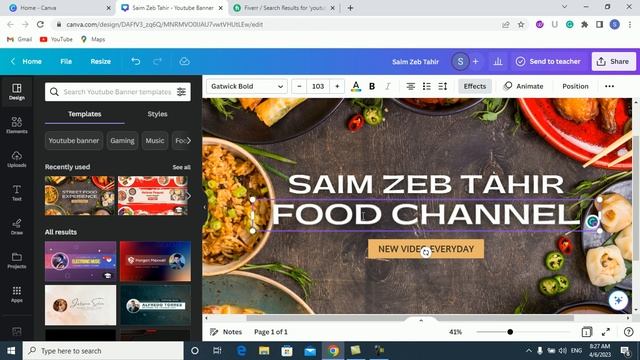640x360 pixels.
Task: Select the Street Food Experience template thumbnail
Action: tap(80, 196)
